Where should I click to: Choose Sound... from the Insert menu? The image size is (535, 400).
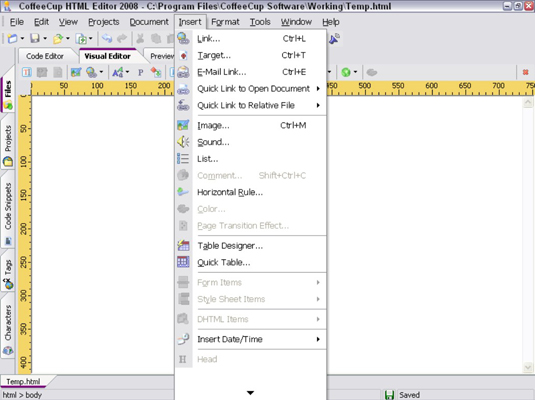[x=251, y=142]
